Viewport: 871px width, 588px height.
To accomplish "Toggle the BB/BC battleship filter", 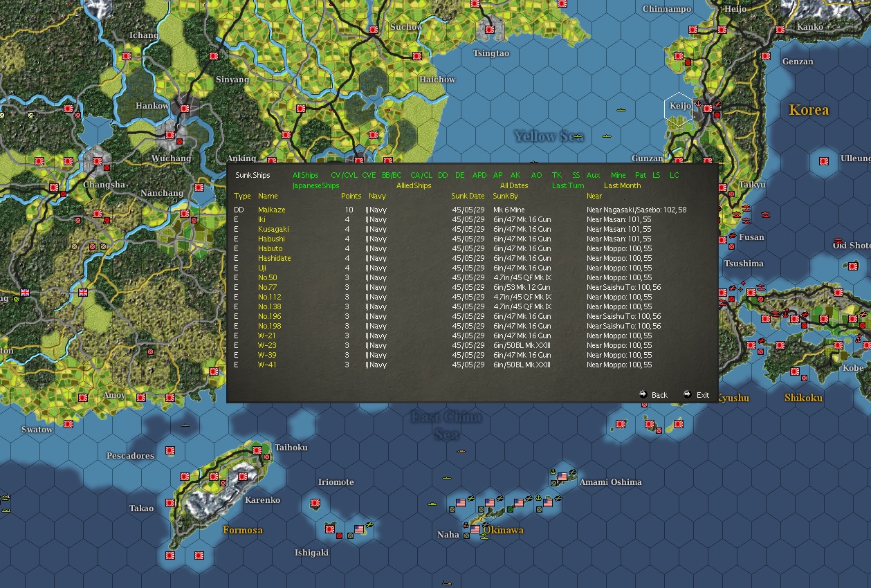I will 392,176.
